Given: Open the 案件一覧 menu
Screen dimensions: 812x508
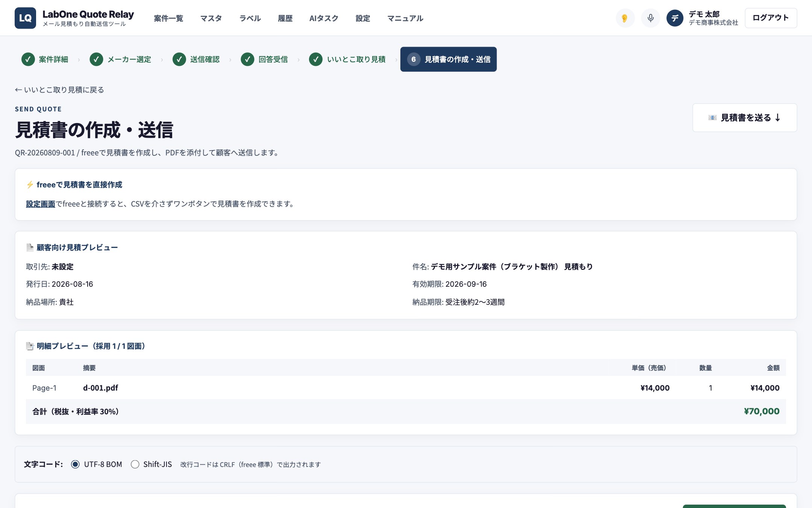Looking at the screenshot, I should pyautogui.click(x=168, y=18).
